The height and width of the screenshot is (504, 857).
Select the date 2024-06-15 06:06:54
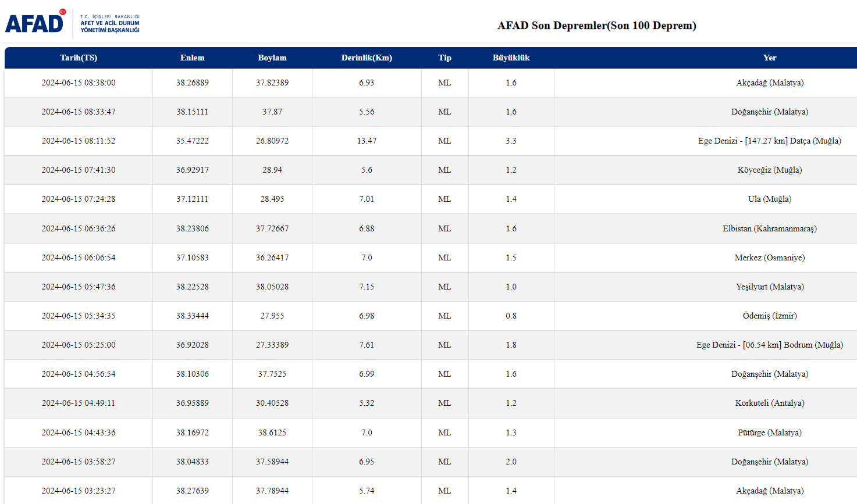click(x=79, y=258)
